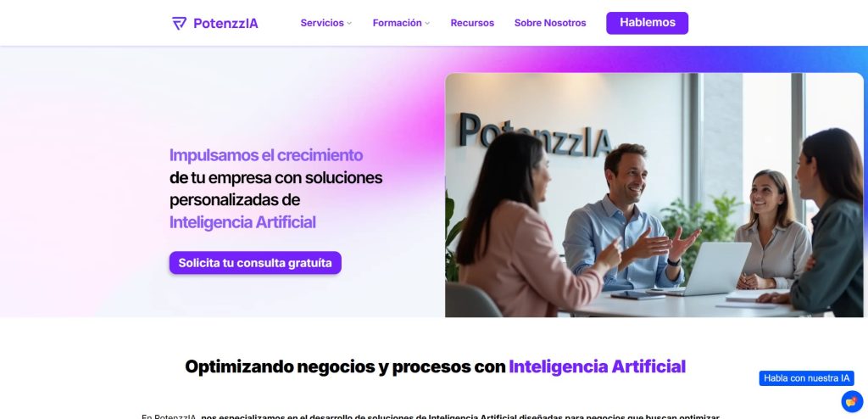This screenshot has width=868, height=419.
Task: Click the Habla con nuestra IA label
Action: point(807,378)
